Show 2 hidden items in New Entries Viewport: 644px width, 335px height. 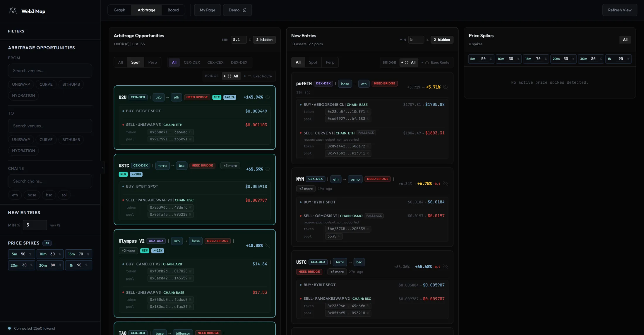pos(442,40)
